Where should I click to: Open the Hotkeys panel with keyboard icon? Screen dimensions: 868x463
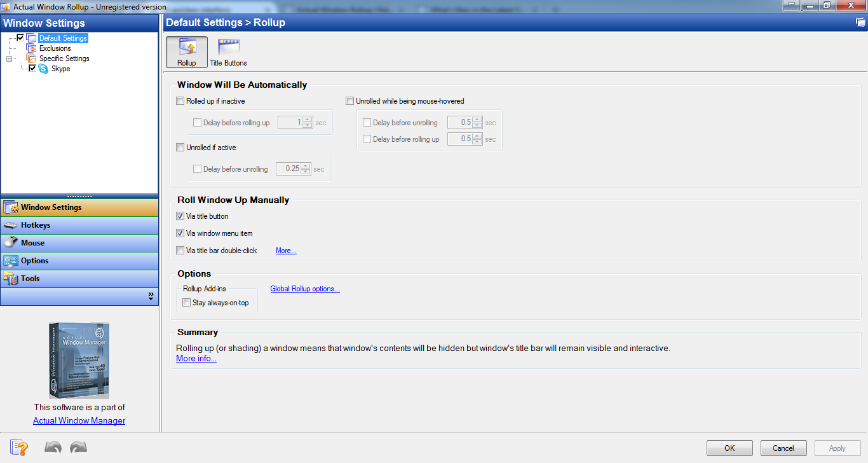11,225
